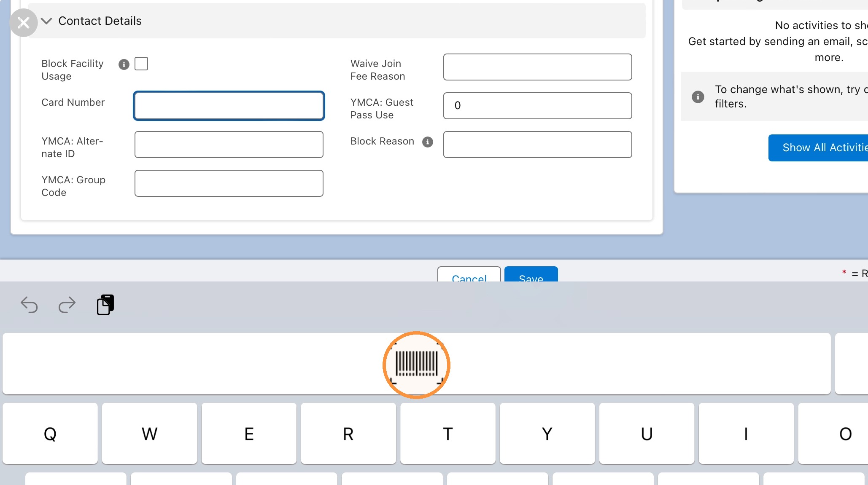This screenshot has height=485, width=868.
Task: Cancel editing the record
Action: [x=469, y=274]
